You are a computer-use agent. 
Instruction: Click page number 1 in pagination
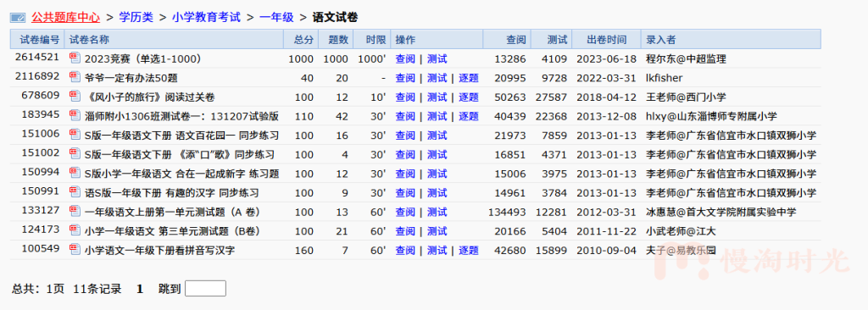point(140,289)
